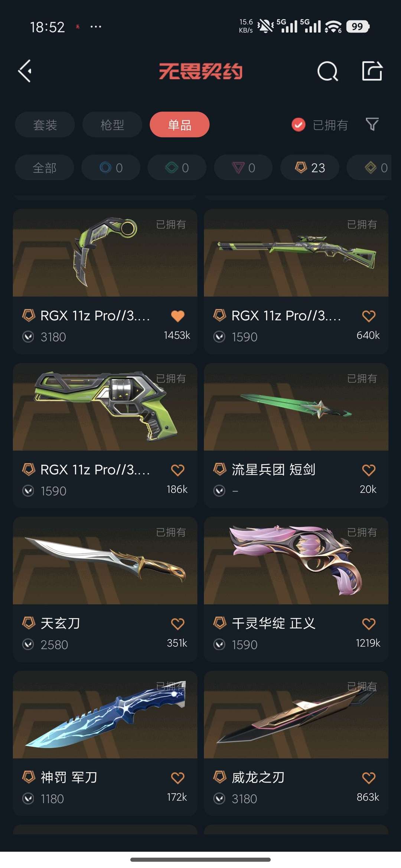Tap heart on 威龙之刃

point(369,777)
